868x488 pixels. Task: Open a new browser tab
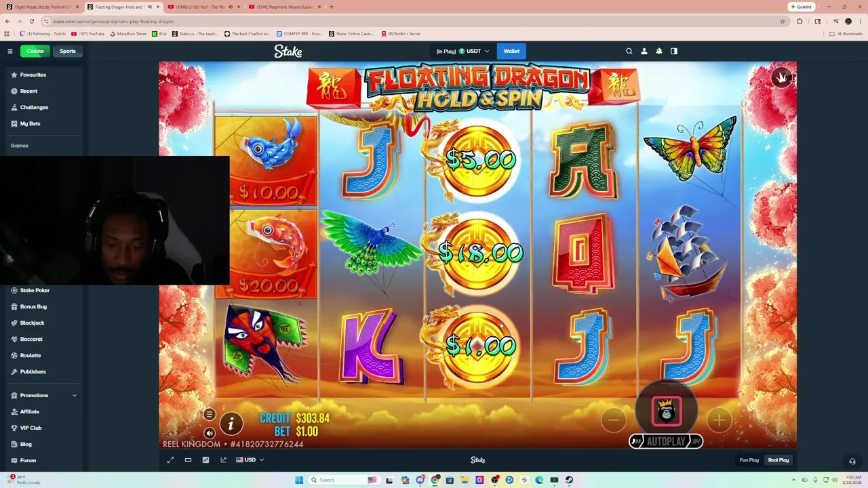tap(331, 7)
